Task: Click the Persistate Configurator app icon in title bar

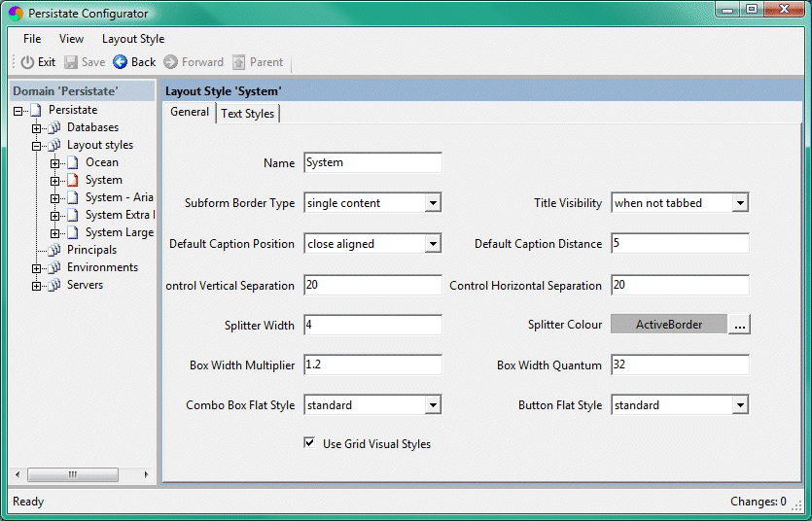Action: pos(17,13)
